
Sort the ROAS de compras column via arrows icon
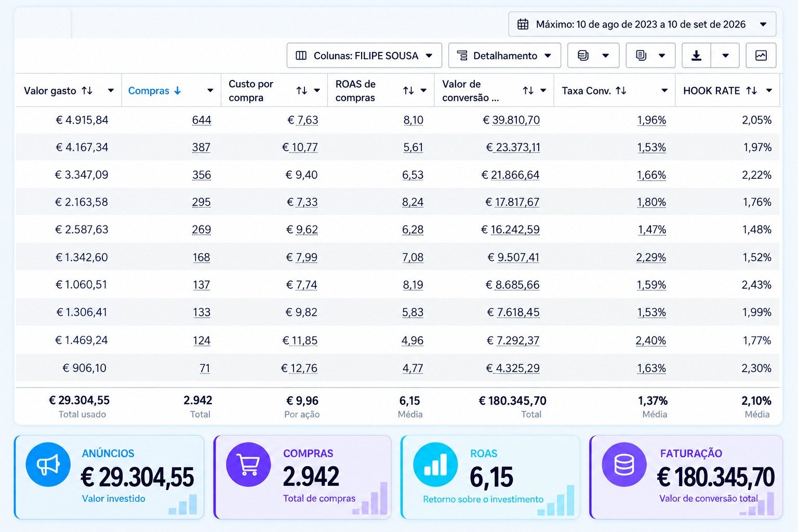[x=408, y=90]
